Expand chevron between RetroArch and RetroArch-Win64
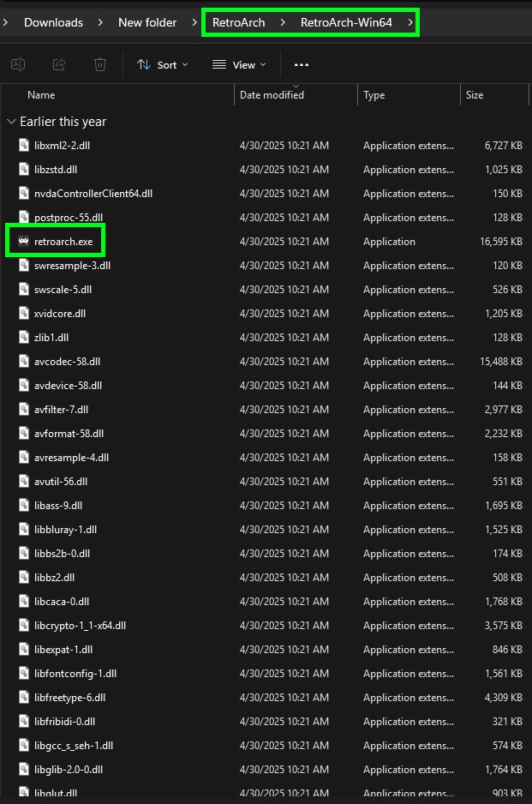The height and width of the screenshot is (804, 532). pyautogui.click(x=283, y=22)
